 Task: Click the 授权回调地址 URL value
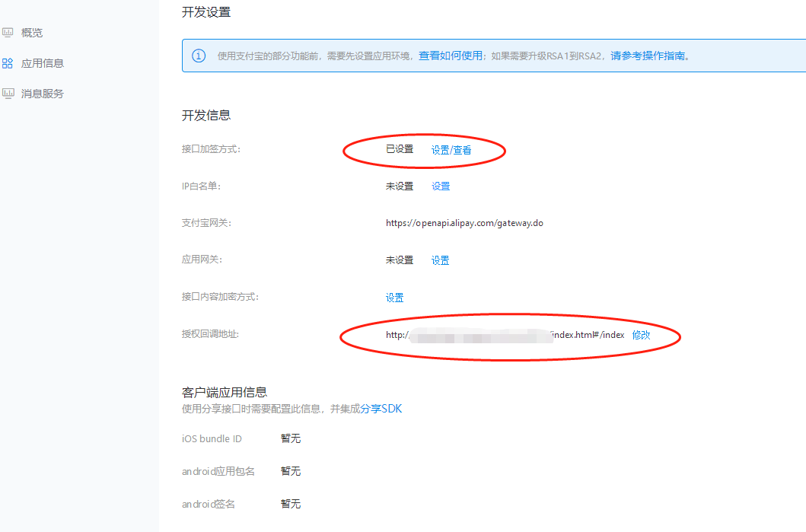(x=505, y=335)
